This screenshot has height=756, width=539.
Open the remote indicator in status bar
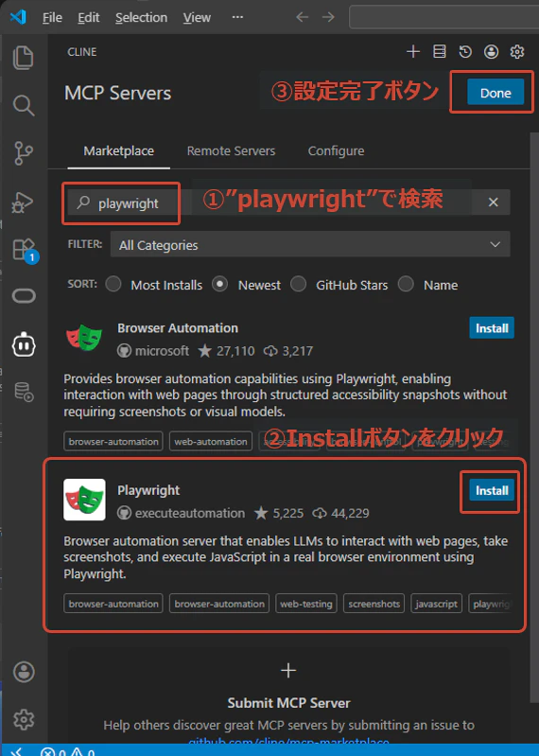(16, 750)
